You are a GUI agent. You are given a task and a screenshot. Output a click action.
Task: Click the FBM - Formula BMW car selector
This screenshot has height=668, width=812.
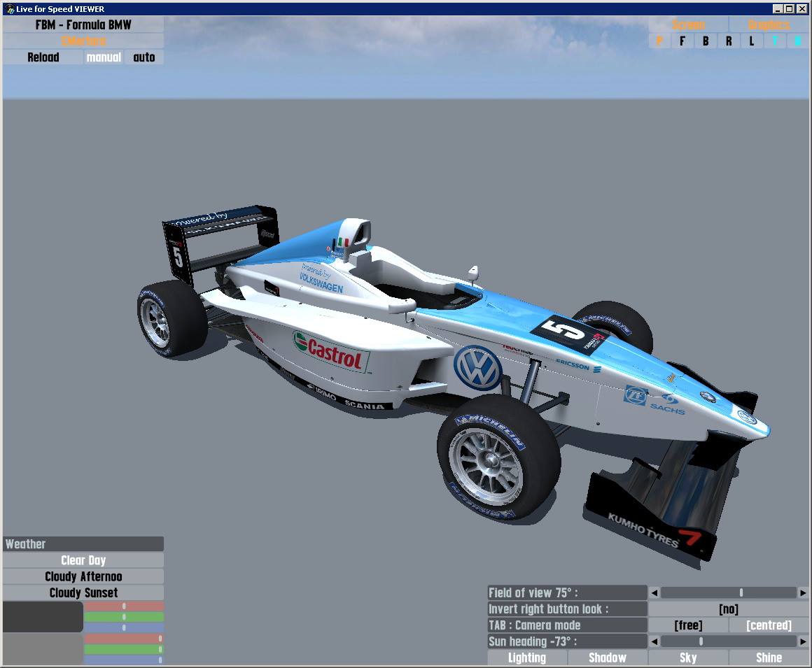click(83, 25)
